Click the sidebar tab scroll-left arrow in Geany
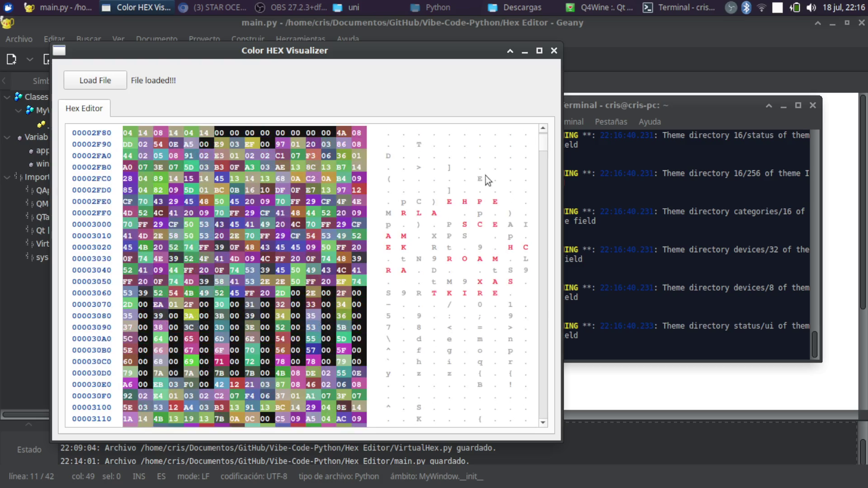 tap(4, 81)
